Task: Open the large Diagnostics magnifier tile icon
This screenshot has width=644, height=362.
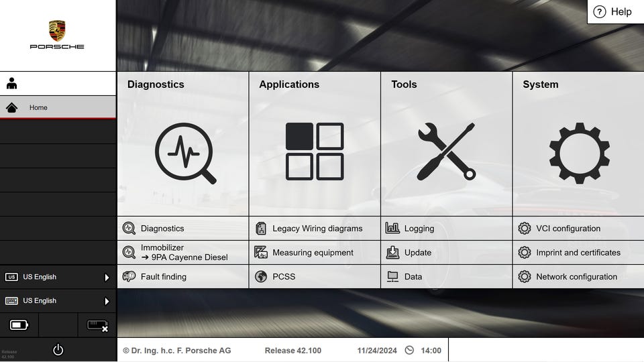Action: coord(185,153)
